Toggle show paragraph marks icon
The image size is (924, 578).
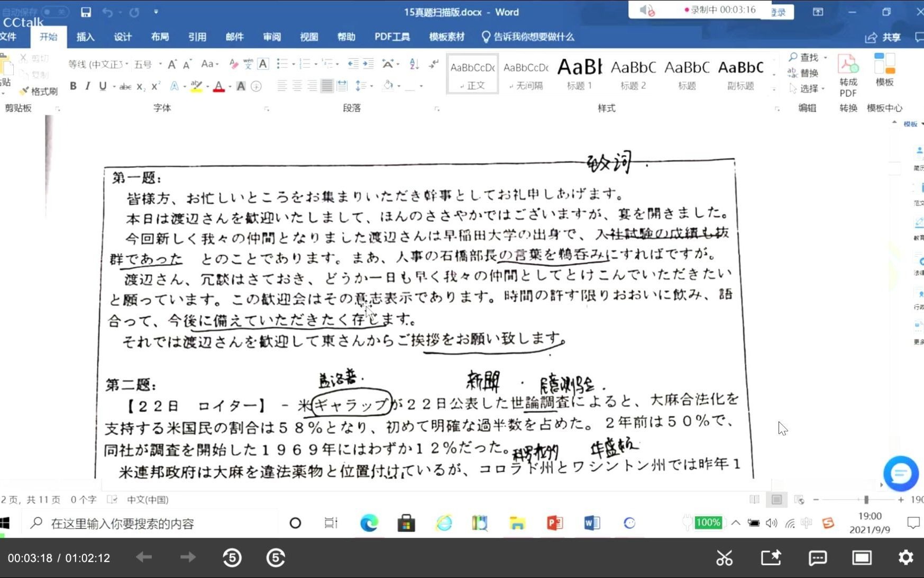(434, 64)
